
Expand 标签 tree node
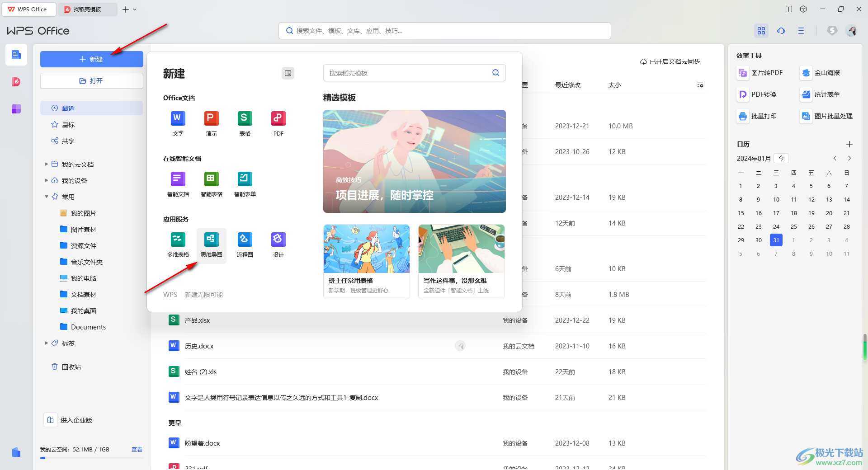coord(46,343)
